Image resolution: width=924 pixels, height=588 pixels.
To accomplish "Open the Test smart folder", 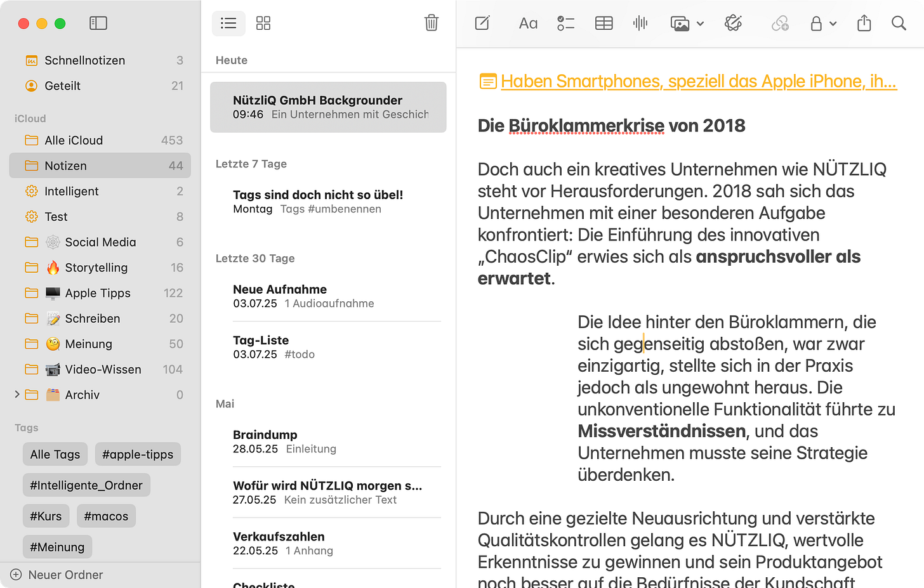I will tap(100, 216).
